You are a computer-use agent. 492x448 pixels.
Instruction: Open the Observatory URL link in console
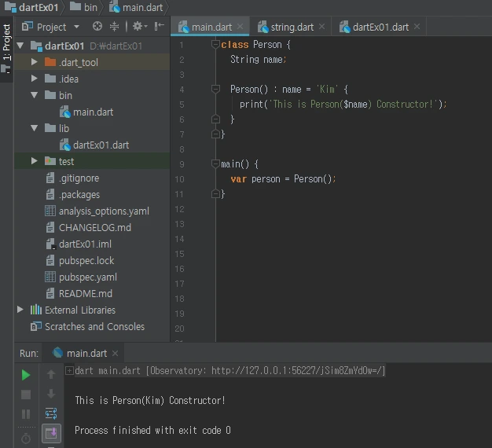[296, 371]
